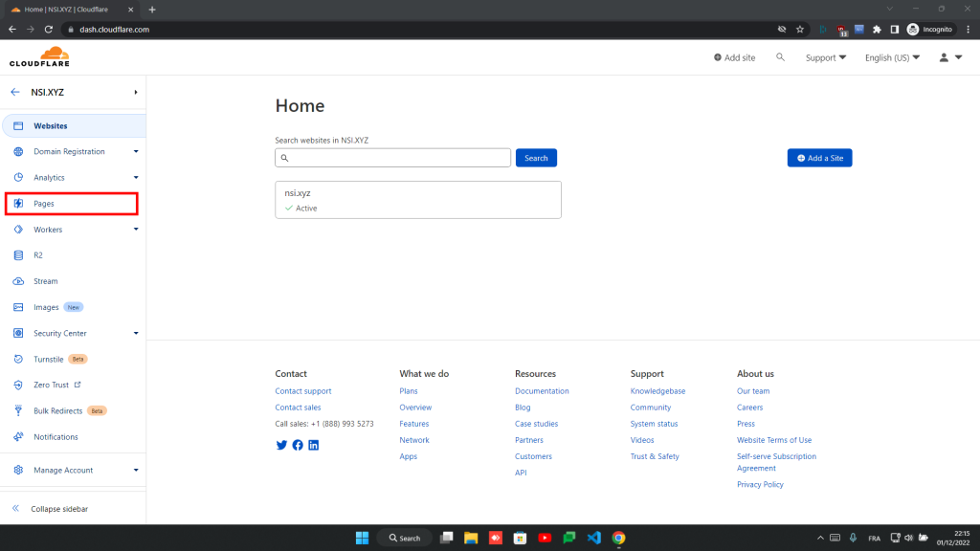Click the Search button

pyautogui.click(x=536, y=158)
